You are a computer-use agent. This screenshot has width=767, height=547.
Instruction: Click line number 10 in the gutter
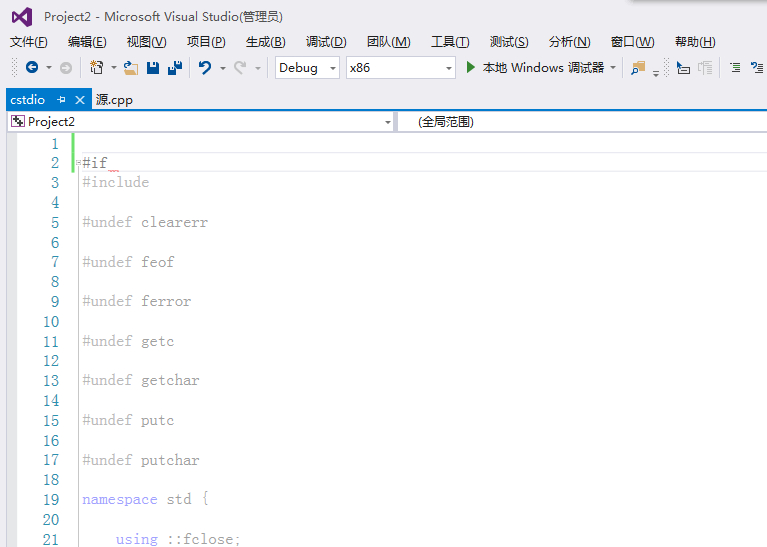pyautogui.click(x=51, y=322)
